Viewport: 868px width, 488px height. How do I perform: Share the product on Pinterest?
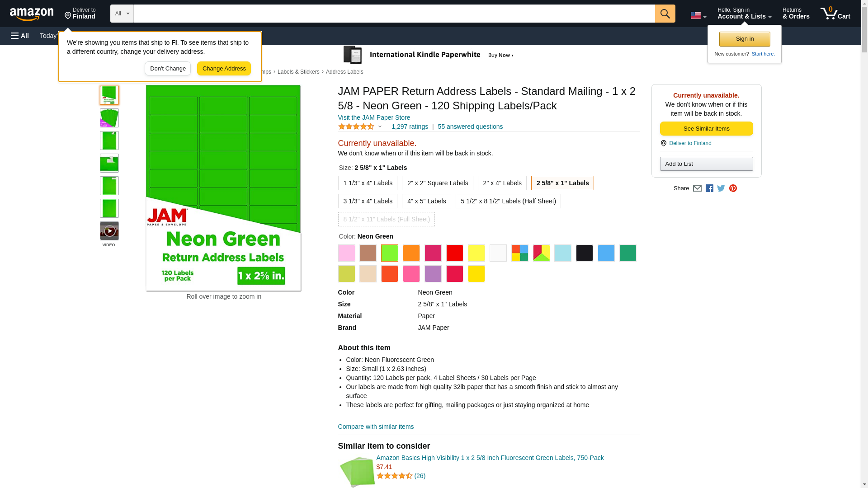click(x=733, y=188)
